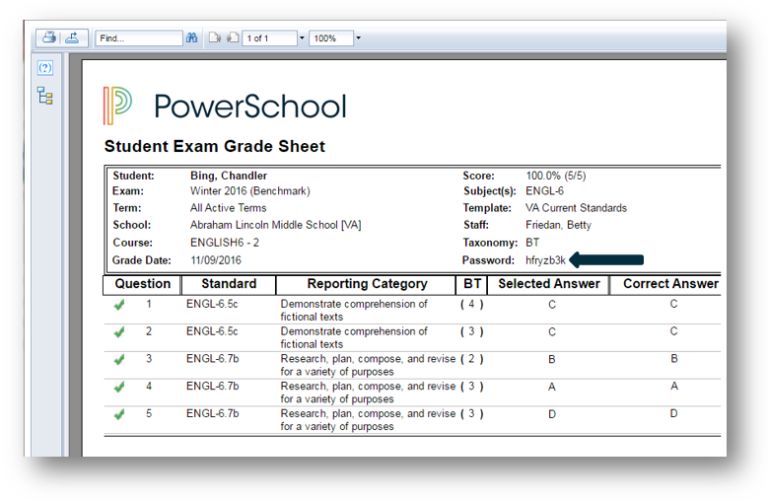Select question 1's 'Demonstrate comprehension' category text

point(354,311)
